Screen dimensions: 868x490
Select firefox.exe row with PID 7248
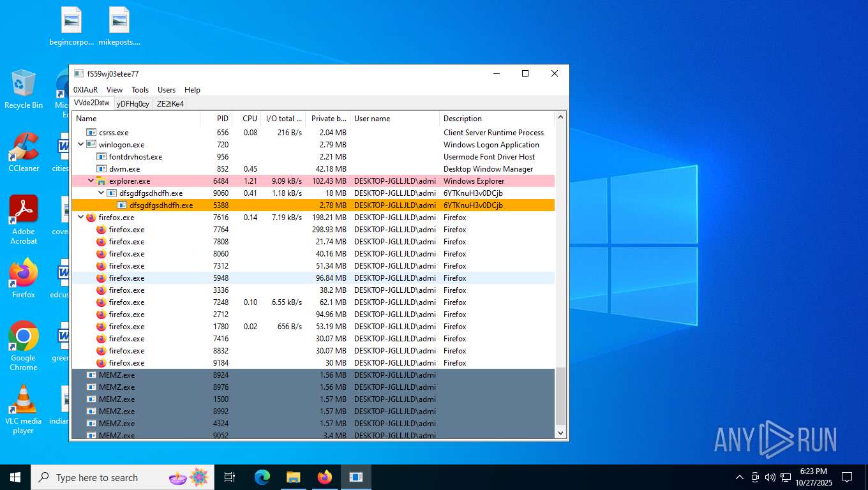313,302
